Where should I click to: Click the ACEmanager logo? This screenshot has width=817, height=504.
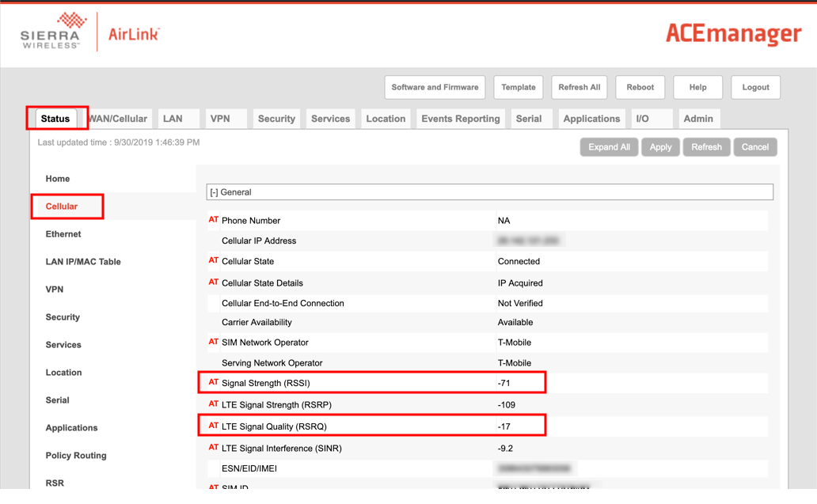734,34
